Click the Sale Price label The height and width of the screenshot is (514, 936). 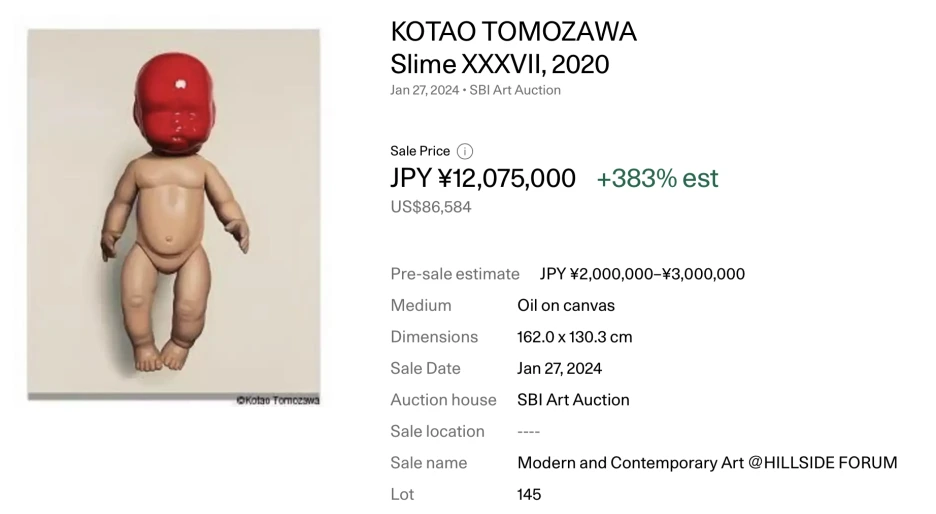[x=420, y=151]
